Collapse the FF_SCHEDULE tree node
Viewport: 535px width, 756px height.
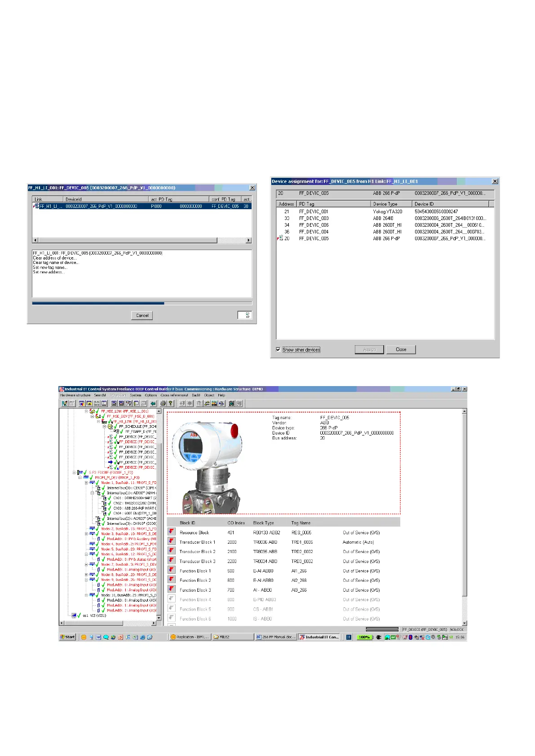pyautogui.click(x=104, y=426)
